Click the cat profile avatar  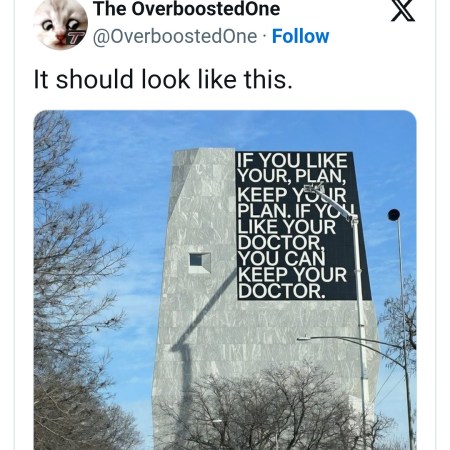[61, 23]
